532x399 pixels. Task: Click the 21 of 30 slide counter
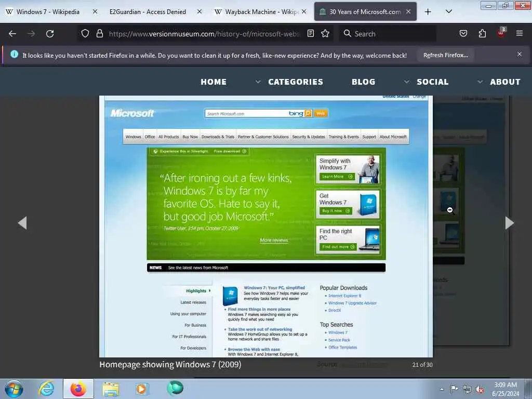pos(422,365)
